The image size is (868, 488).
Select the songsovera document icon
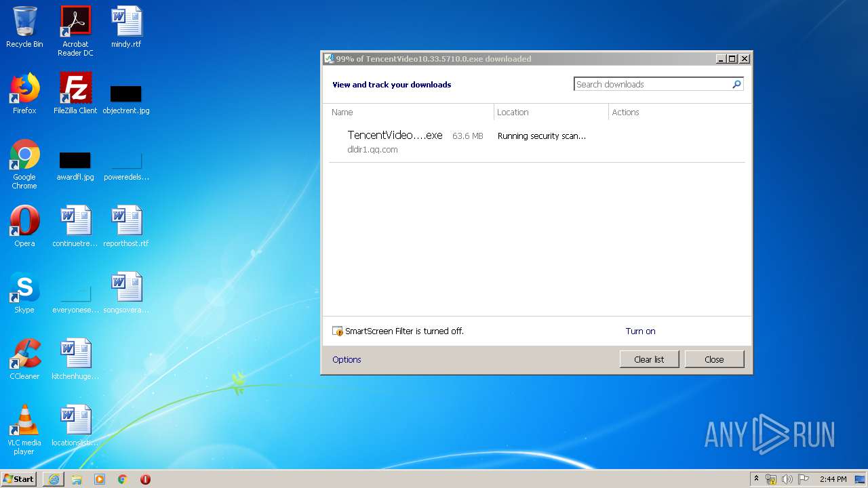pyautogui.click(x=126, y=293)
